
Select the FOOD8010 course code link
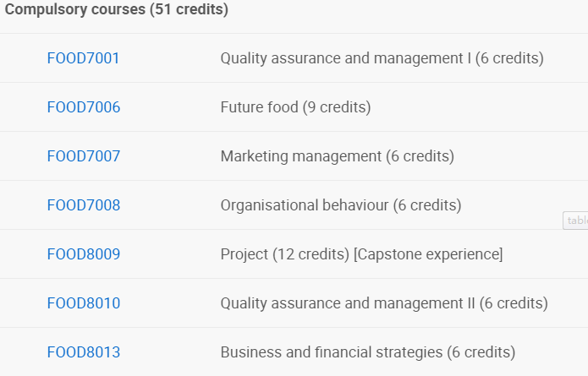(x=84, y=303)
